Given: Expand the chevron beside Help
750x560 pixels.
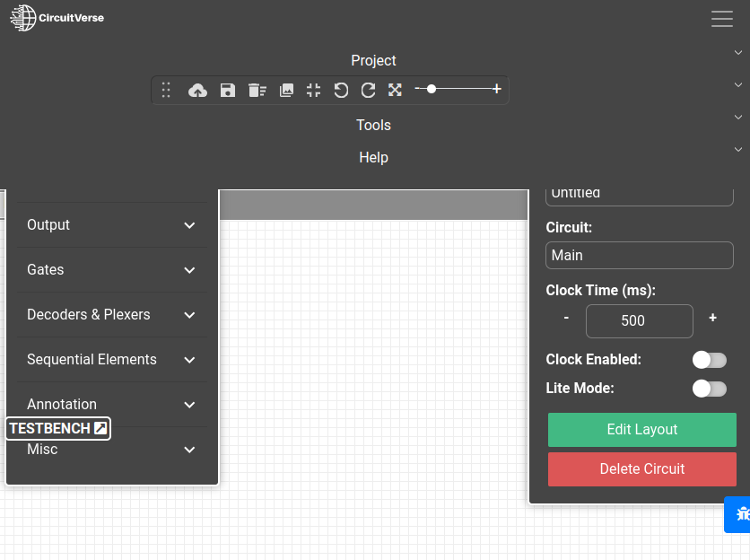Looking at the screenshot, I should point(738,149).
